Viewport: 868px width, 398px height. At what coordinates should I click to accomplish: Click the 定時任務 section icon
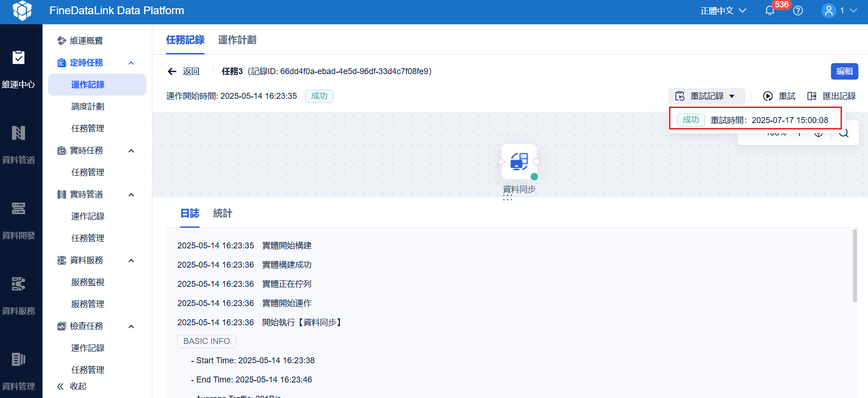coord(62,63)
